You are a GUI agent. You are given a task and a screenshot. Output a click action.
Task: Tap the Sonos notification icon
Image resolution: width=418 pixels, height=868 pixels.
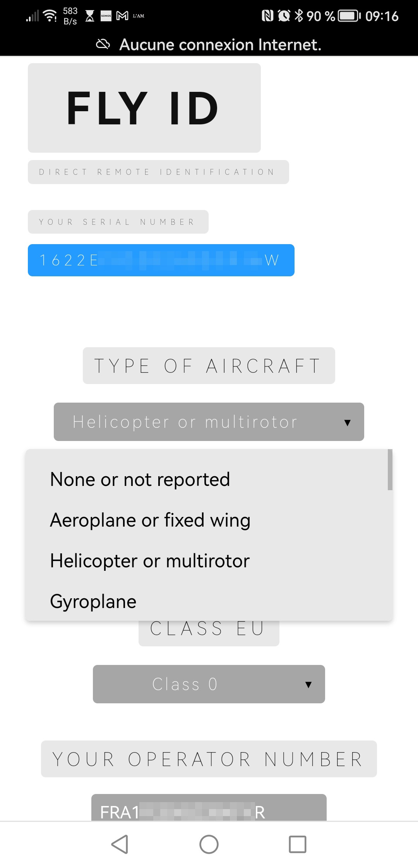(x=106, y=16)
